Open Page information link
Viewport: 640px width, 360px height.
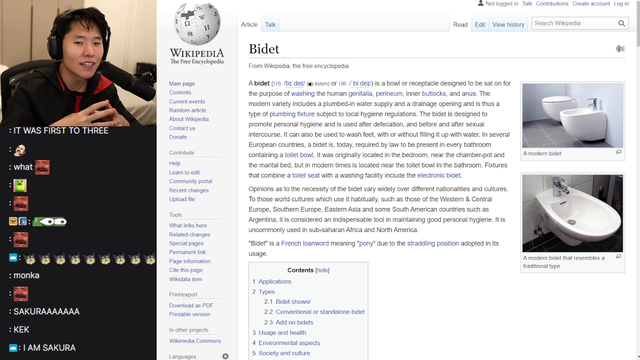tap(190, 261)
